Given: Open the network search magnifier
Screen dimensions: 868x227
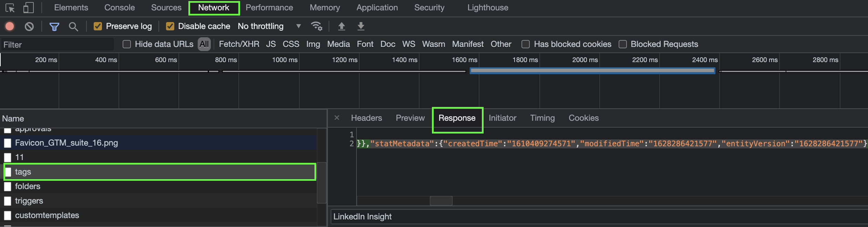Looking at the screenshot, I should 73,27.
